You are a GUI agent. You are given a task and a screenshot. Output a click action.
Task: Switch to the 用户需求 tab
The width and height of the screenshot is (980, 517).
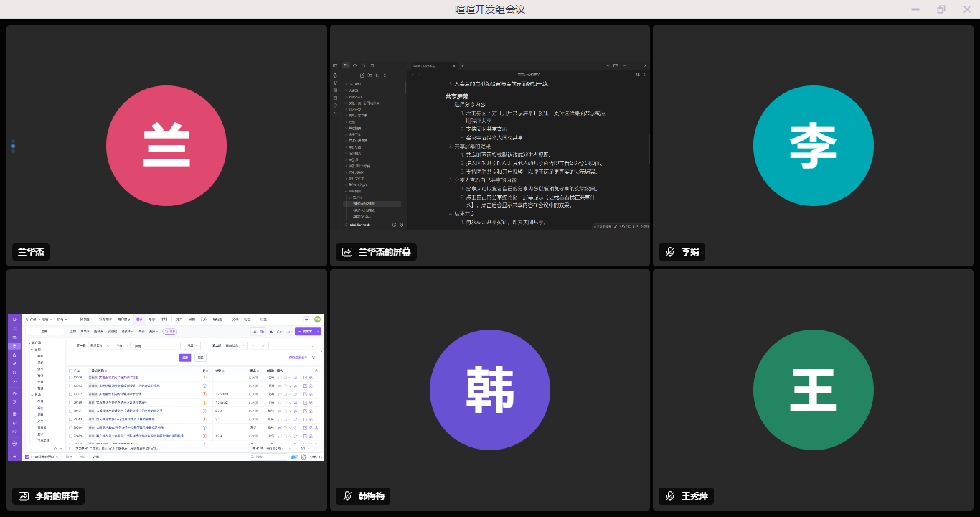tap(124, 319)
